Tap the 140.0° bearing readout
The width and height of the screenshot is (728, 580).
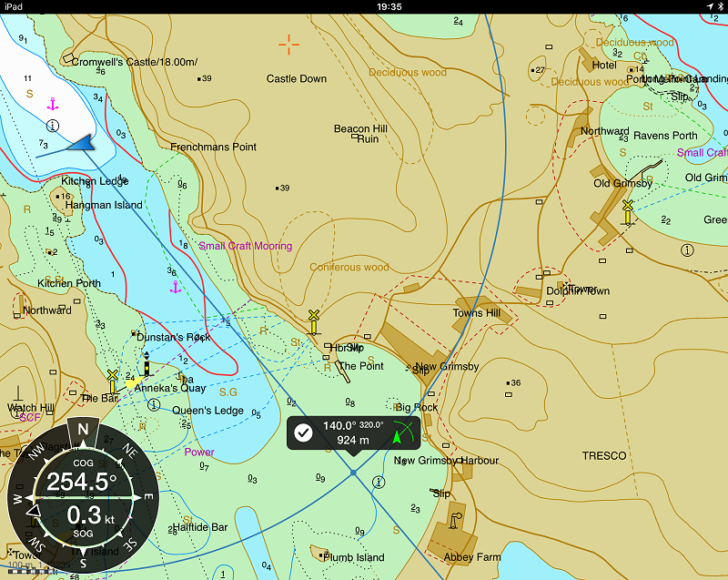(339, 426)
